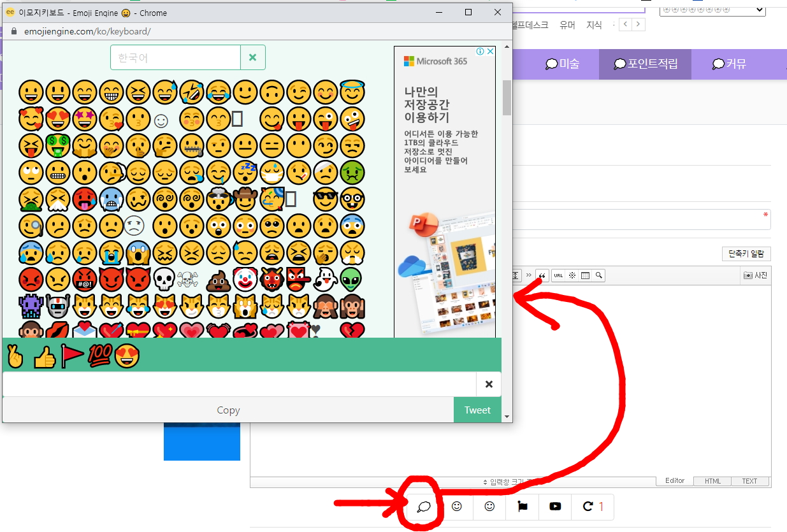The height and width of the screenshot is (532, 787).
Task: Click the right chevron next to 지식
Action: coord(638,24)
